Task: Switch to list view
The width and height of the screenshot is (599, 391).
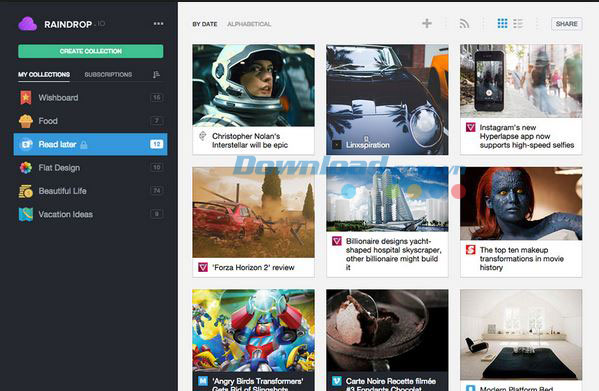Action: pyautogui.click(x=518, y=24)
